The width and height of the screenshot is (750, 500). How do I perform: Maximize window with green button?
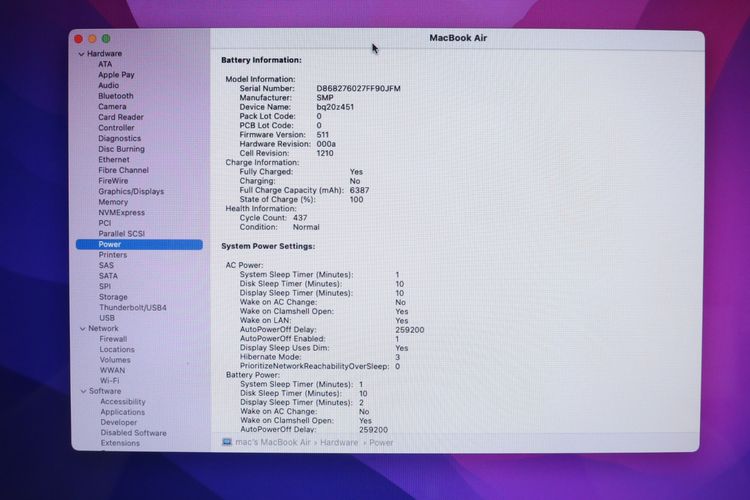[x=106, y=39]
